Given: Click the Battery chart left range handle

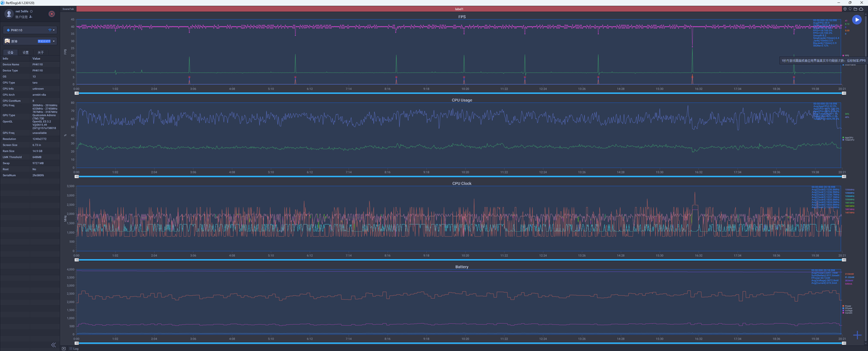Looking at the screenshot, I should (x=76, y=343).
